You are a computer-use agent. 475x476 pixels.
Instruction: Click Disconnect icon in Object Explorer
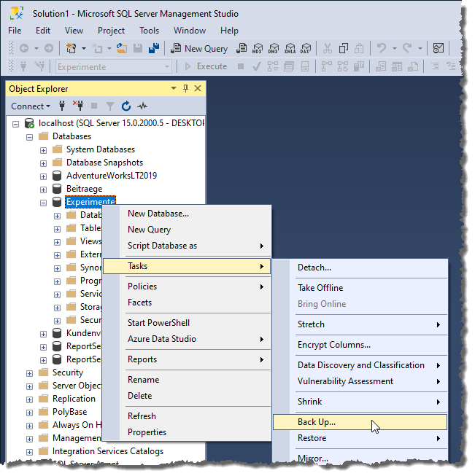[78, 106]
